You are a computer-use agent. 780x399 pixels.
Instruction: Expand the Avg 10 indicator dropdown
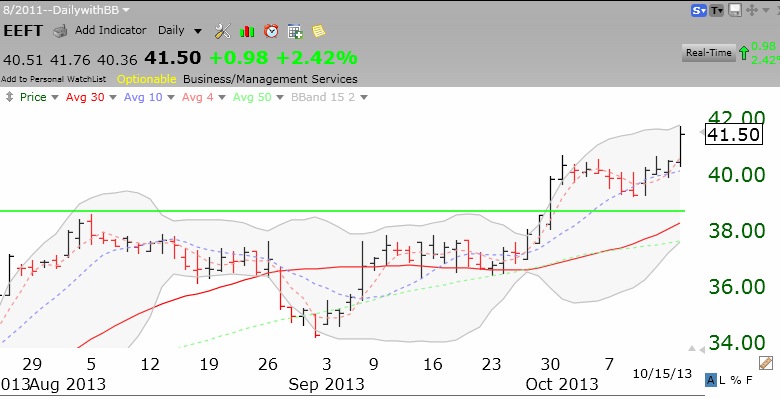point(171,98)
